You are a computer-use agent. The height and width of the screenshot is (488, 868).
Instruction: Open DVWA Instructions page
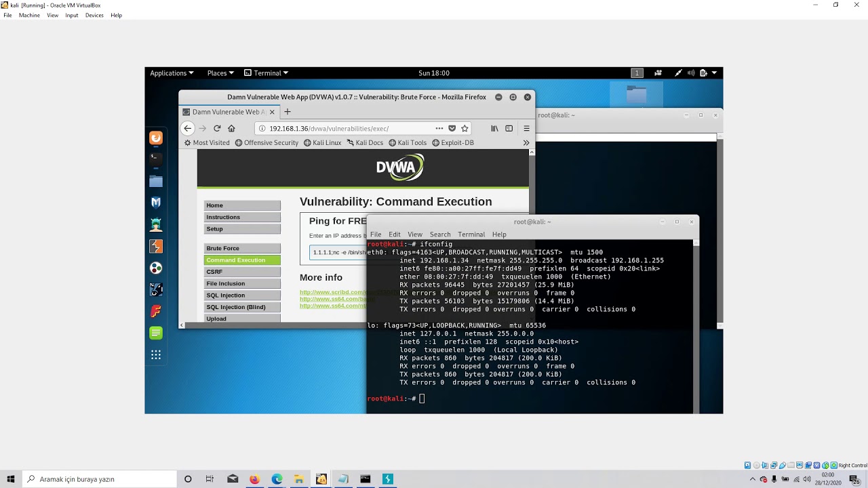[x=242, y=217]
